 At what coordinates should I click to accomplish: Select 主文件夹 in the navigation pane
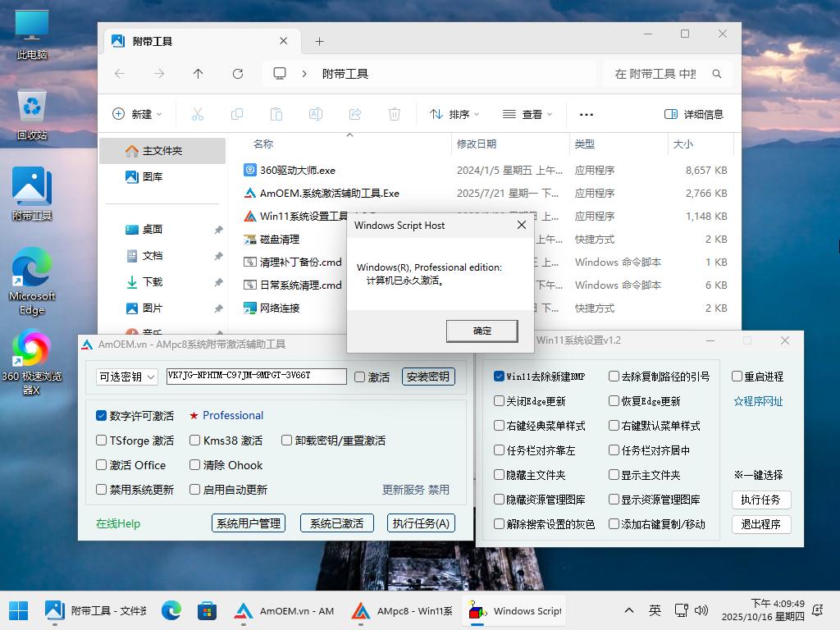[x=162, y=151]
